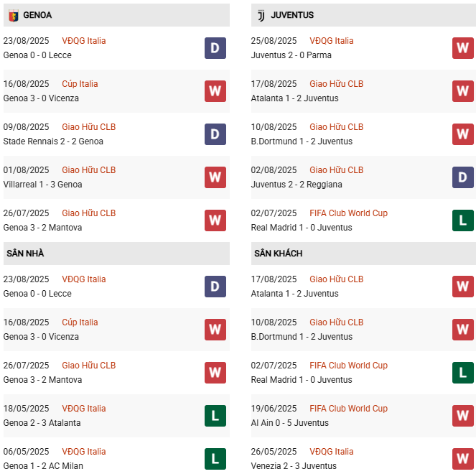Click the W badge for Venezia match
The height and width of the screenshot is (474, 476).
(x=463, y=459)
